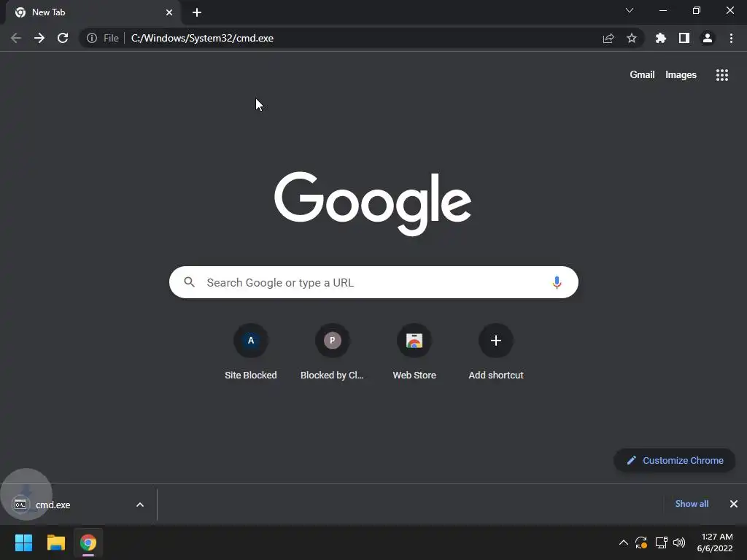The width and height of the screenshot is (747, 560).
Task: Toggle the side panel icon
Action: coord(684,38)
